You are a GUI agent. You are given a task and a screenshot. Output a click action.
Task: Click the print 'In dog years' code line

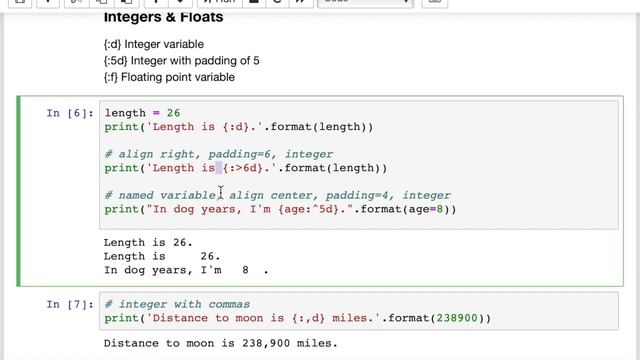click(280, 209)
